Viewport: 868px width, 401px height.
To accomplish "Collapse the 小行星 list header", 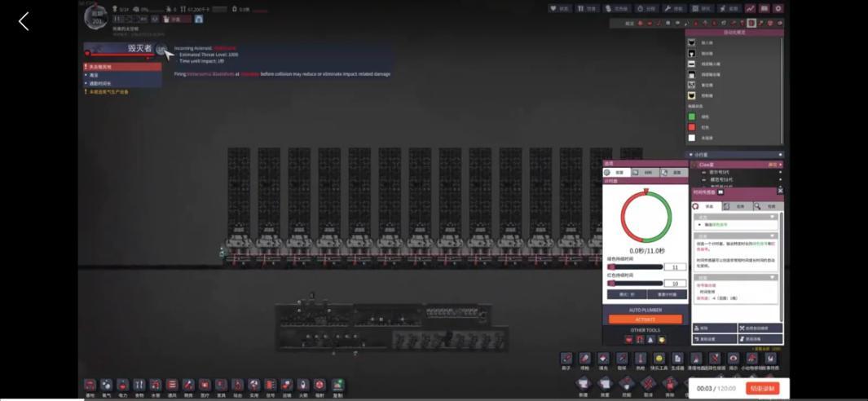I will (690, 155).
